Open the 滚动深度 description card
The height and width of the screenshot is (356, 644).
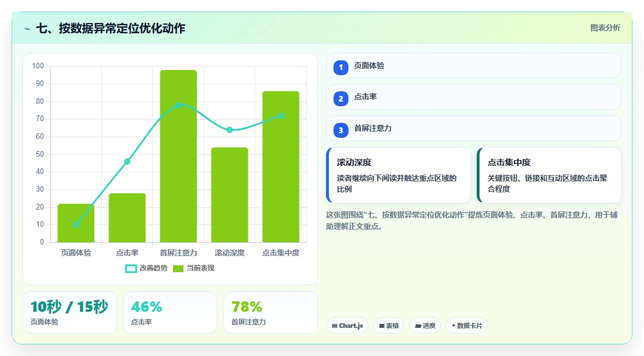(x=398, y=175)
